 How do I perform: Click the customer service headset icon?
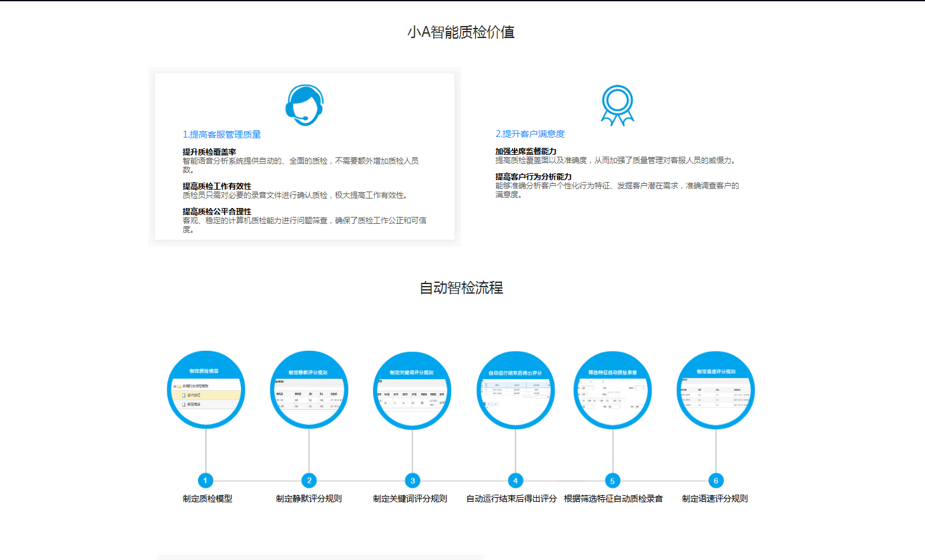coord(305,105)
